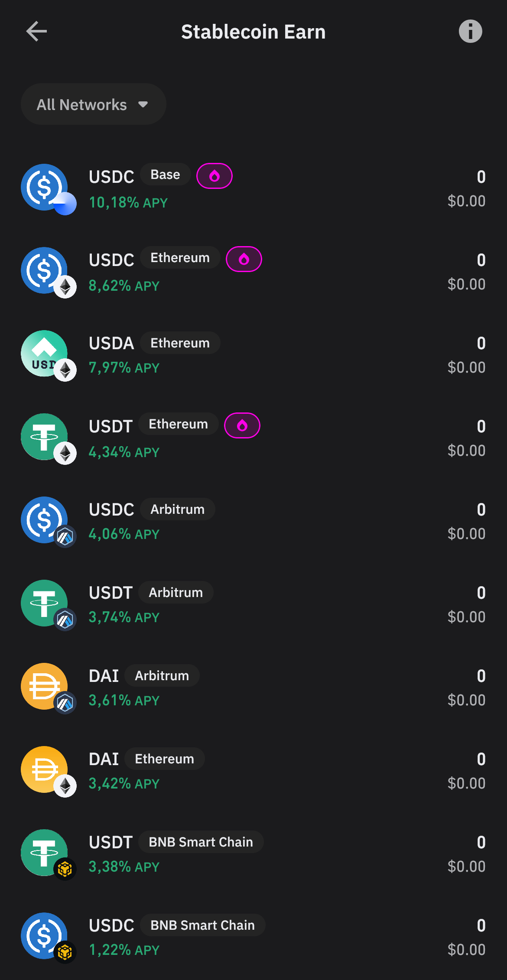
Task: Tap the fire badge on USDC Base
Action: tap(214, 176)
